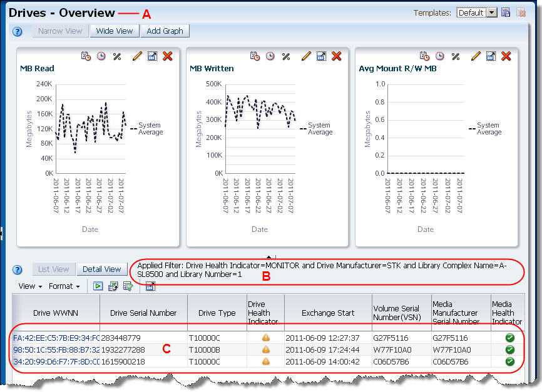
Task: Switch table to Detail View
Action: click(101, 269)
